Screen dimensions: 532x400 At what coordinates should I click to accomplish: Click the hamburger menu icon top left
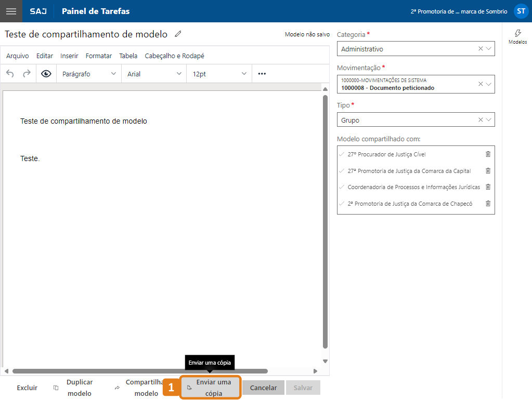tap(10, 11)
